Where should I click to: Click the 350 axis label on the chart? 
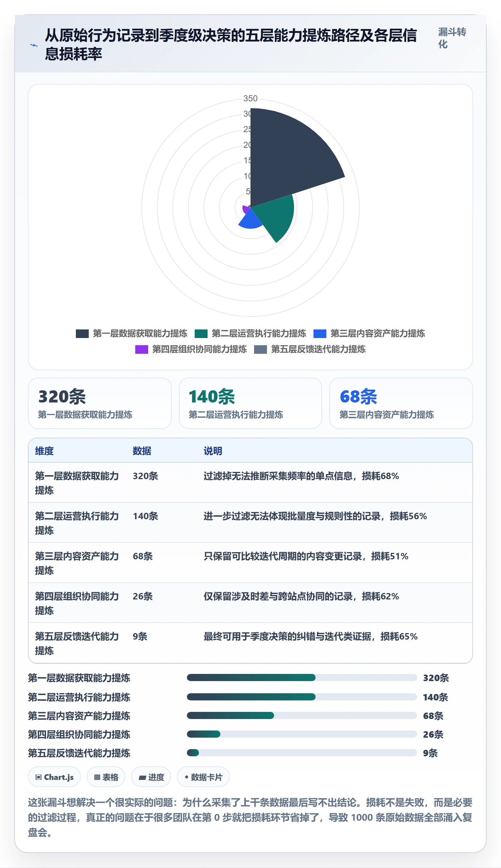pos(250,98)
